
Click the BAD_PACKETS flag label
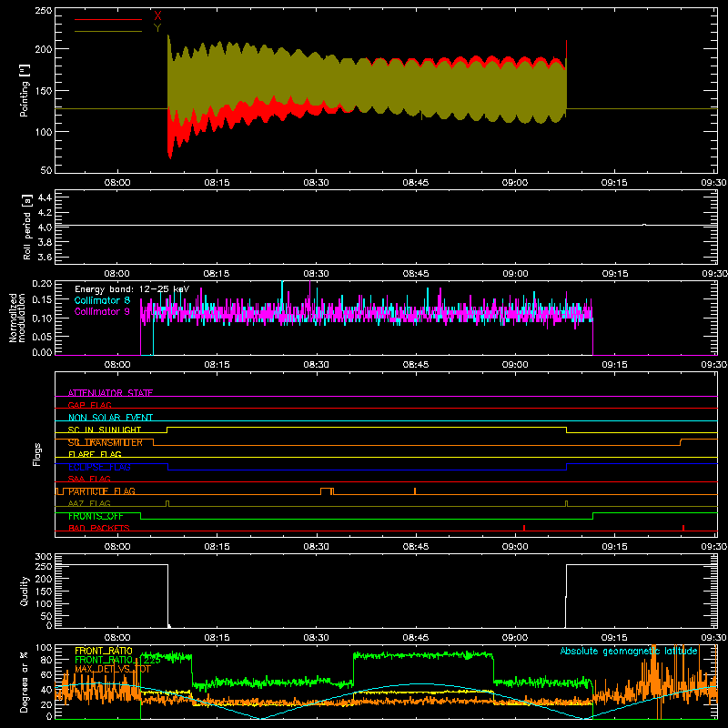coord(99,529)
